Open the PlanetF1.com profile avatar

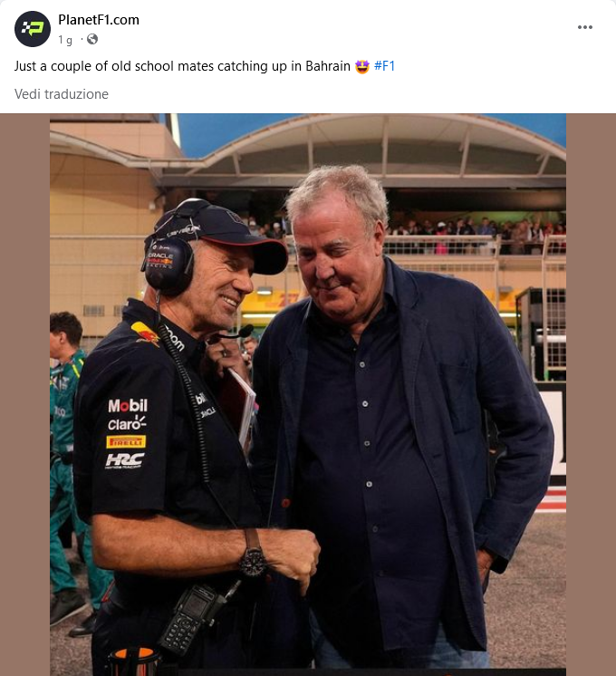33,29
